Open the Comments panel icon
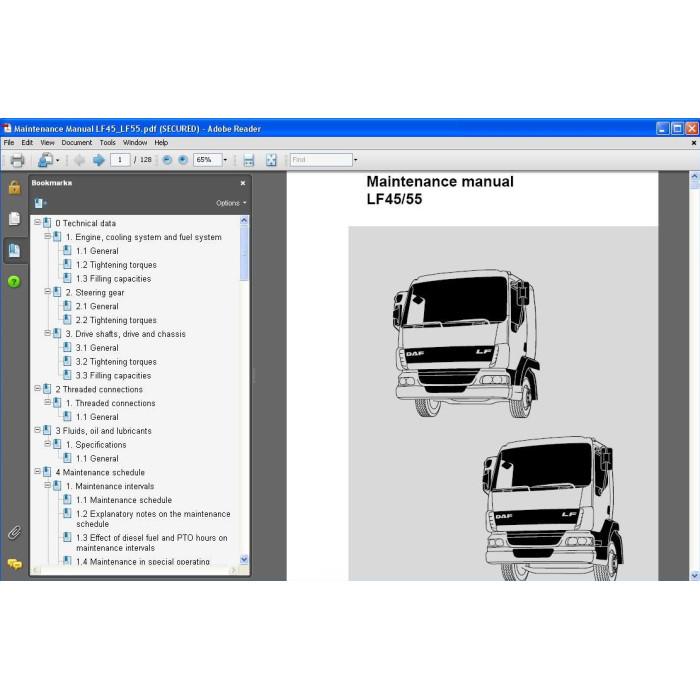This screenshot has height=700, width=700. (x=14, y=564)
